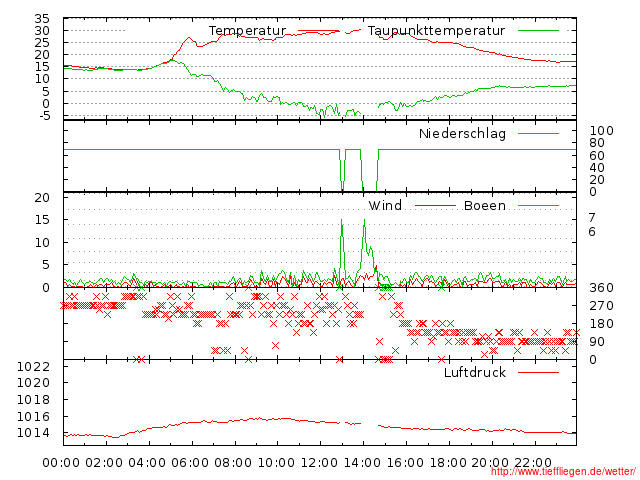Click the green Niederschlag legend line
Image resolution: width=640 pixels, height=480 pixels.
(538, 133)
